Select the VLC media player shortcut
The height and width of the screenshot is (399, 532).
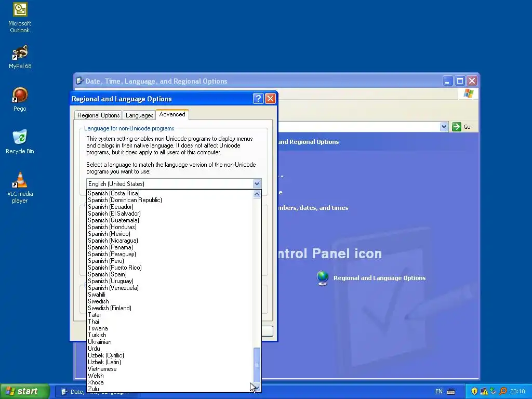20,188
